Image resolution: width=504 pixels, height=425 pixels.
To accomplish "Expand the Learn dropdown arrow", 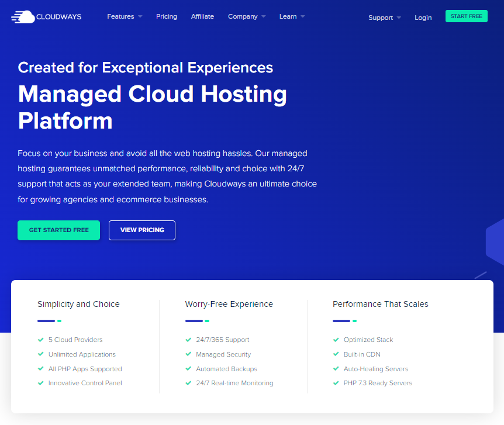I will (x=303, y=16).
